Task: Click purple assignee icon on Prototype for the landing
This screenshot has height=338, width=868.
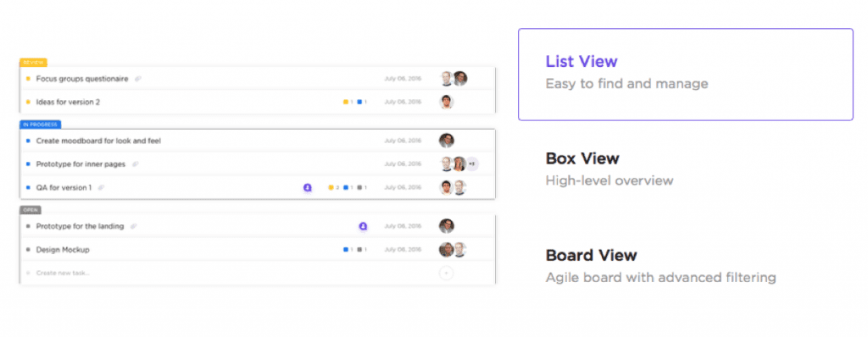Action: coord(363,226)
